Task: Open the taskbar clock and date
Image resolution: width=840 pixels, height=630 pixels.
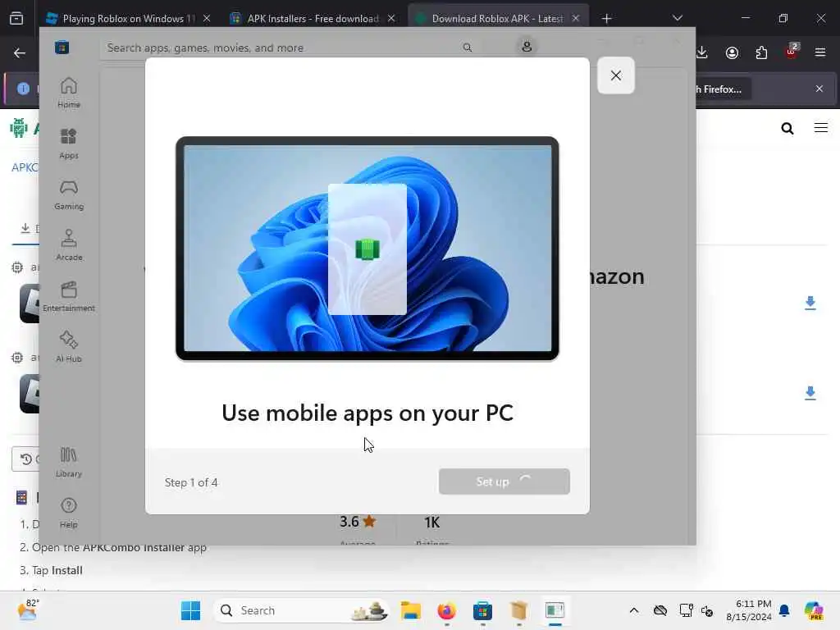Action: [x=748, y=610]
